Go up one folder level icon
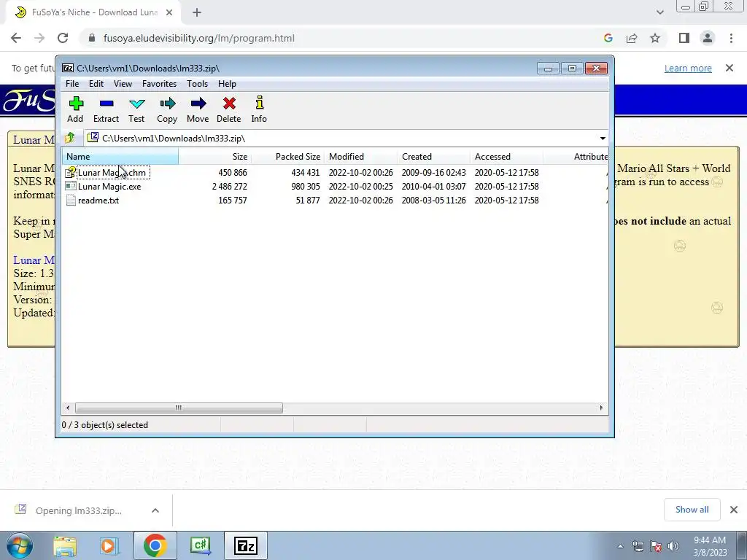The height and width of the screenshot is (560, 747). coord(70,138)
